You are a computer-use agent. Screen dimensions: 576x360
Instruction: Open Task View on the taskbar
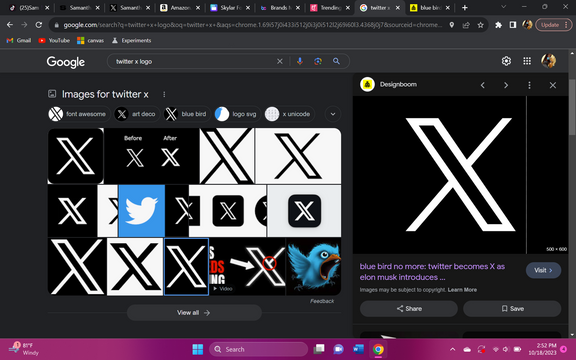pyautogui.click(x=319, y=349)
